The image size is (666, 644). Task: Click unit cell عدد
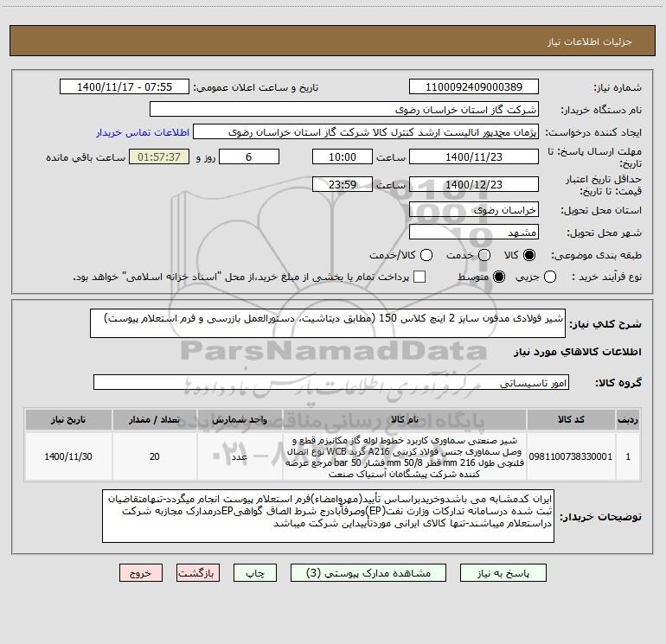pyautogui.click(x=240, y=456)
